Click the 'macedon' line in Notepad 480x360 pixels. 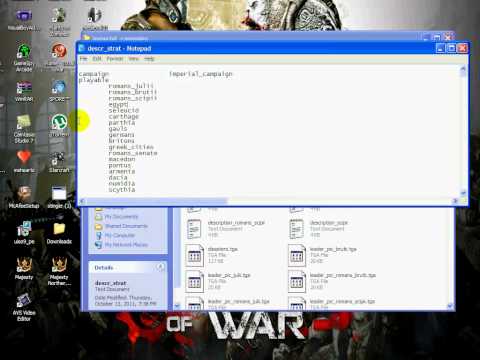click(122, 159)
